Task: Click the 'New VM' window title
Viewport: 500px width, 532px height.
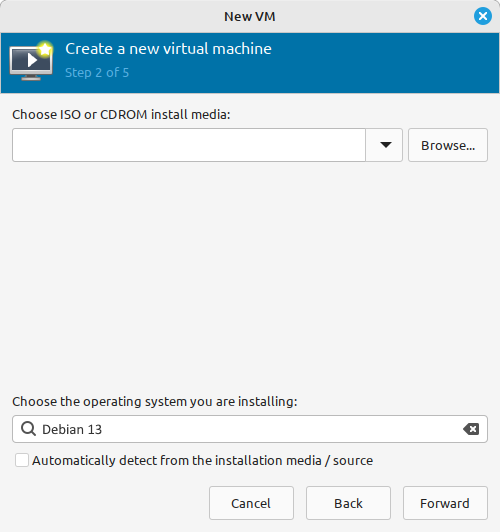Action: click(250, 17)
